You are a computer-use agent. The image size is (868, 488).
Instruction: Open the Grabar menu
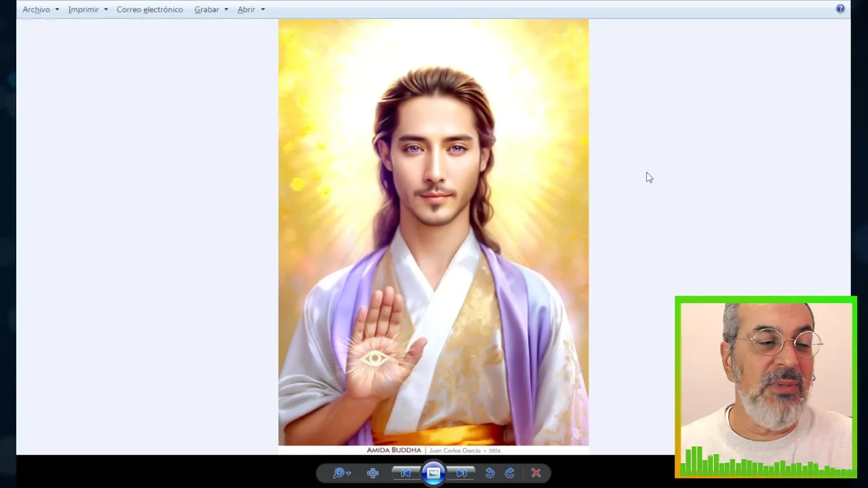pos(206,9)
